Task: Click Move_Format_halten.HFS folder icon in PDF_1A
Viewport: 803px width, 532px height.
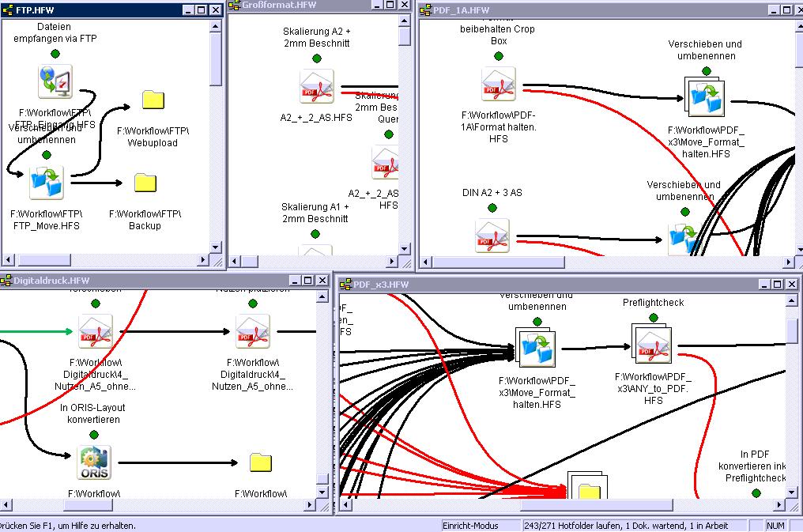Action: point(705,97)
